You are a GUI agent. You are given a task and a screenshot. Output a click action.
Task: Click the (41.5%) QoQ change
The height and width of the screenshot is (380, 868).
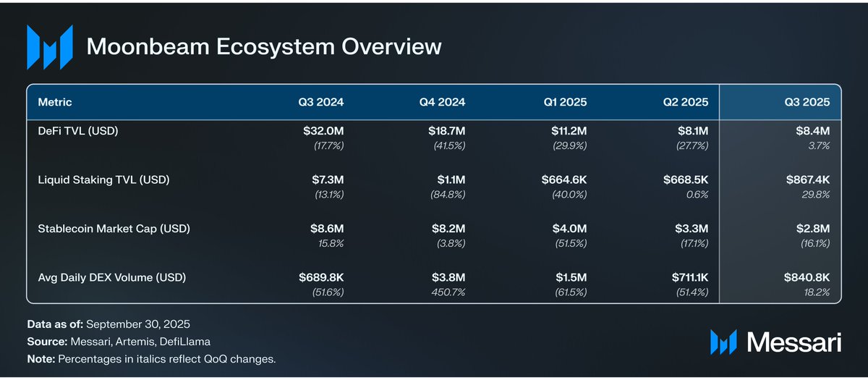448,146
